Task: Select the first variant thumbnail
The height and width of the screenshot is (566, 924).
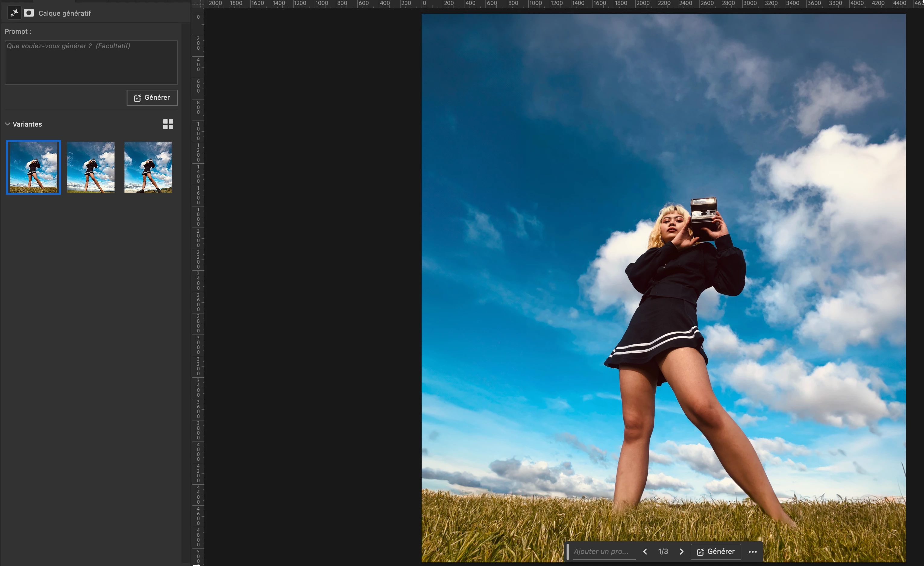Action: click(x=33, y=167)
